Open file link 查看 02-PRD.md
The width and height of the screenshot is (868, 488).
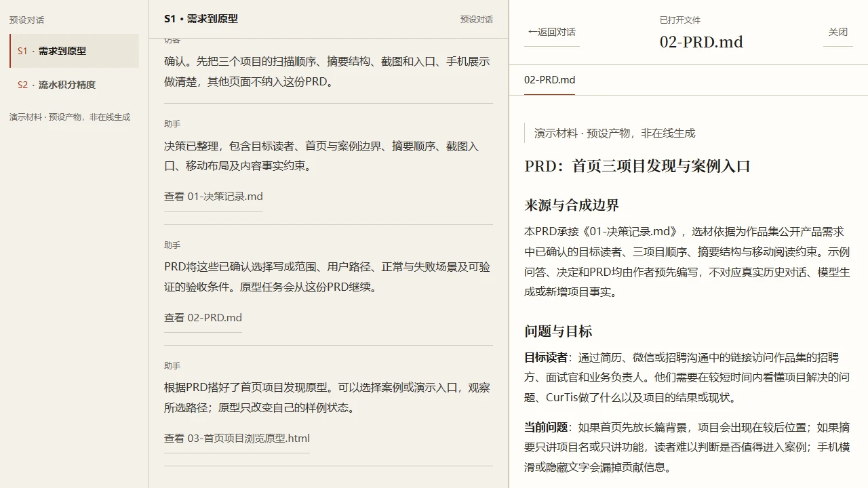tap(203, 317)
